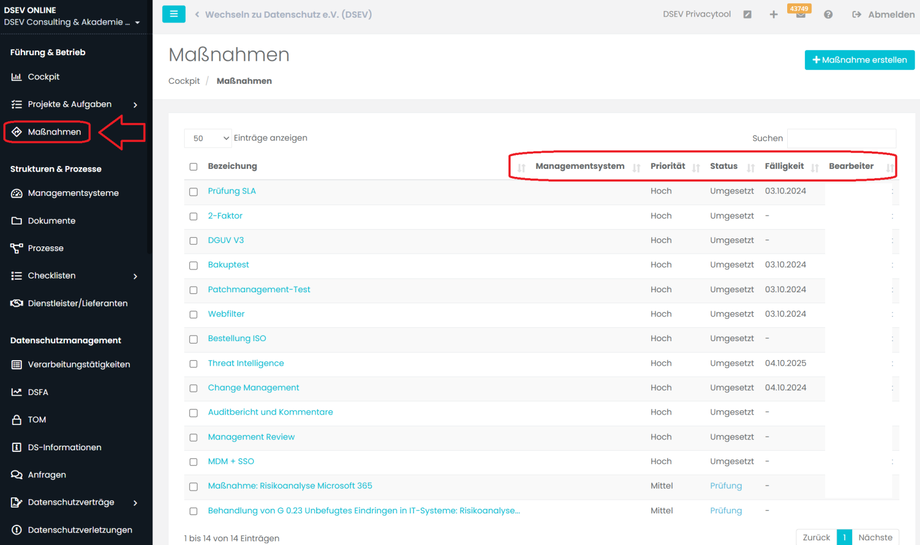The height and width of the screenshot is (545, 920).
Task: Go to Managementsysteme in sidebar
Action: coord(73,193)
